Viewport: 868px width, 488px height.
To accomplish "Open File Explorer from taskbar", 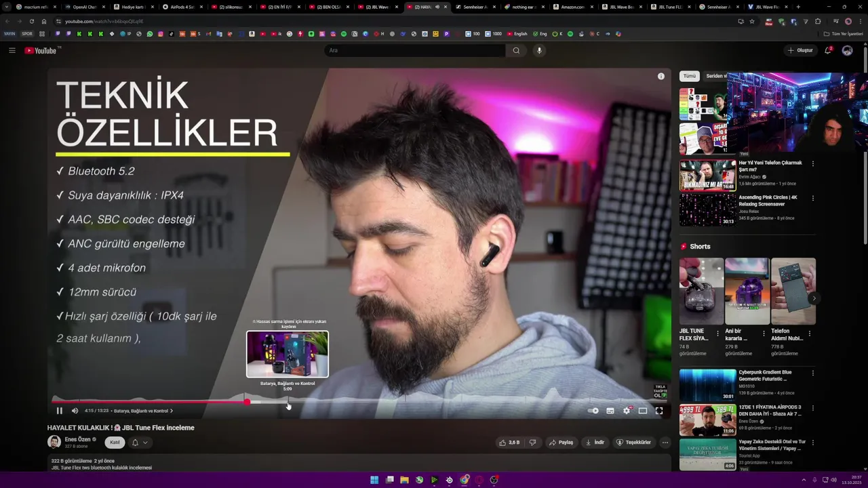I will pyautogui.click(x=404, y=480).
